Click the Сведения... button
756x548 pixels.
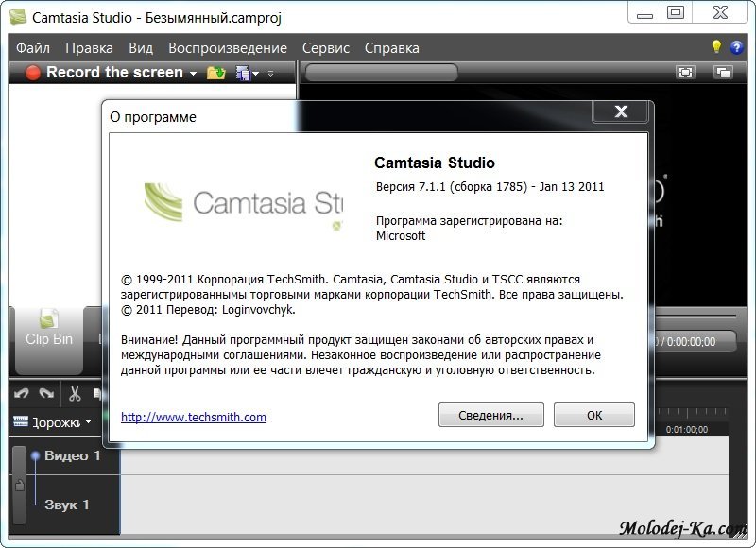click(490, 415)
